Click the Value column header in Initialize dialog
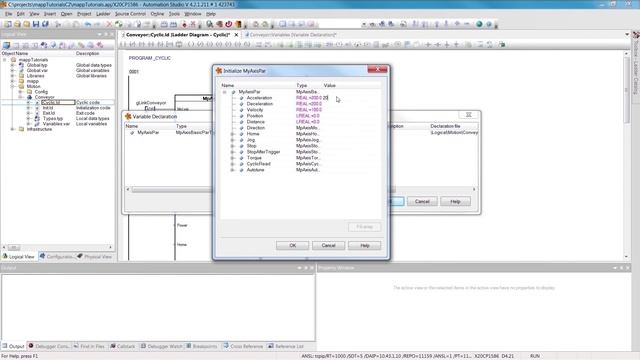Screen dimensions: 640x360 [x=351, y=85]
